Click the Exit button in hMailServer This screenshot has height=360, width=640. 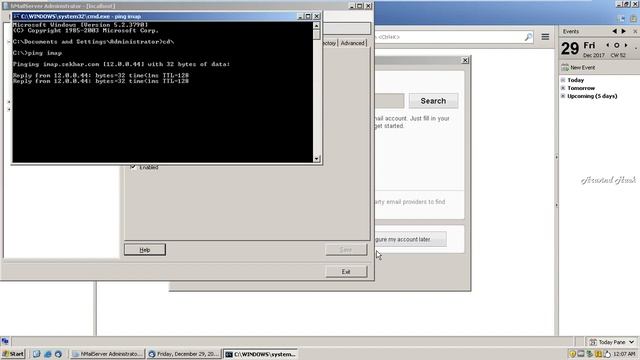tap(346, 272)
